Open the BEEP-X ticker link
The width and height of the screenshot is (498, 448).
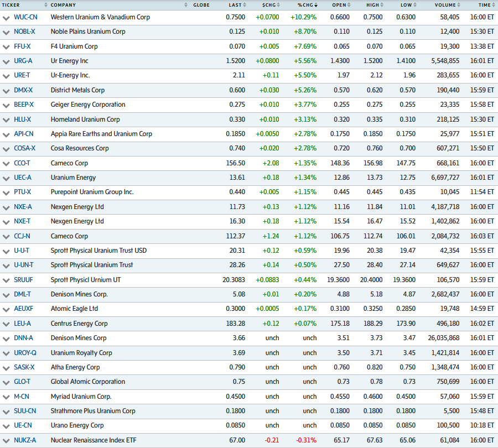[x=24, y=105]
